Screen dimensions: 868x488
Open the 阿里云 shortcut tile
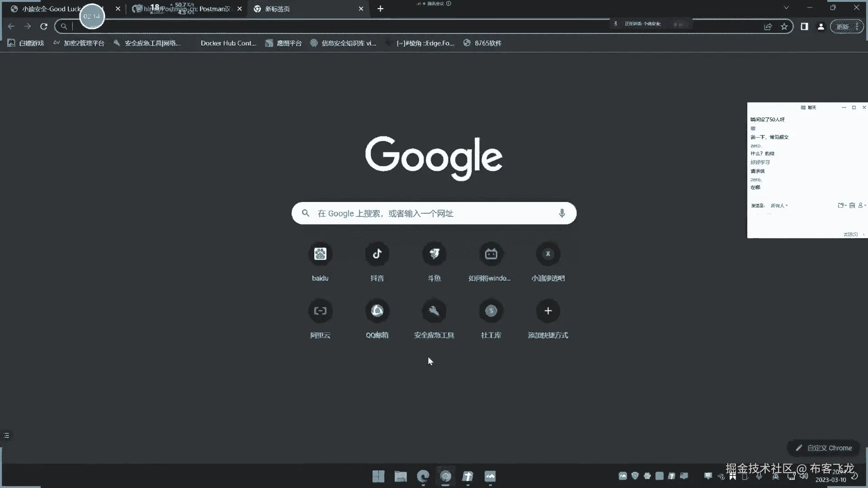pos(320,311)
